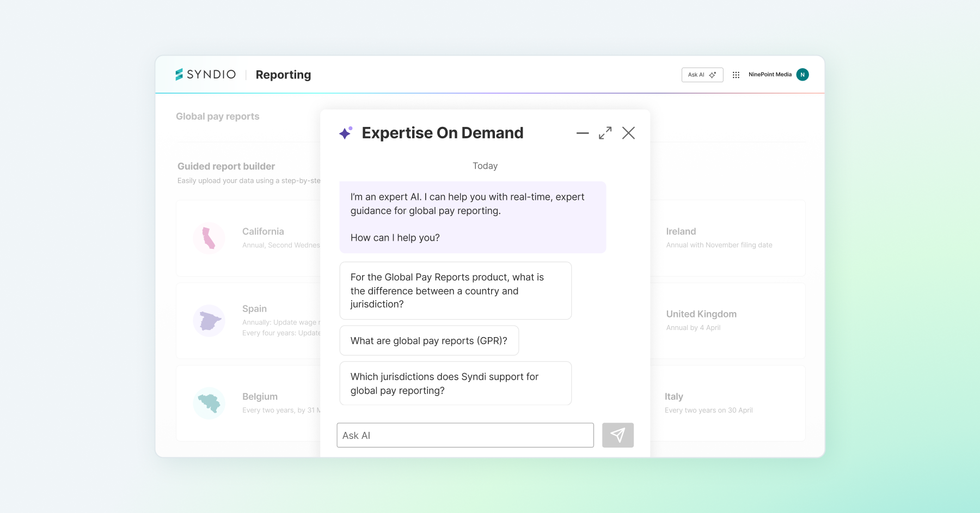Select the California map icon
The height and width of the screenshot is (513, 980).
[x=209, y=239]
